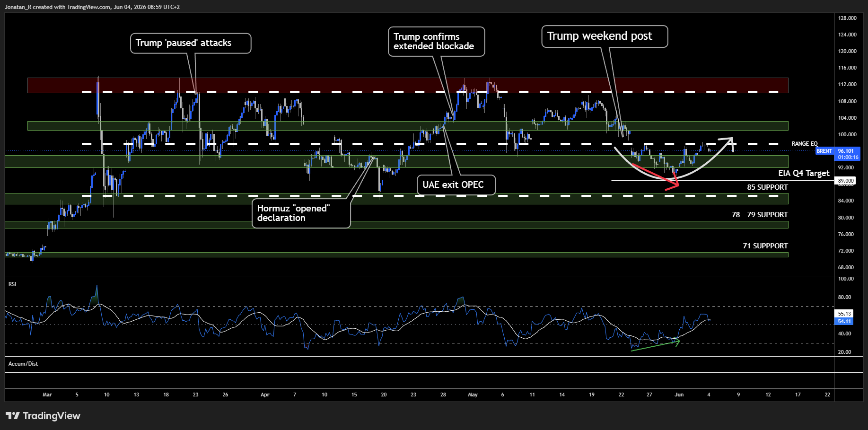
Task: Select the "Trump confirms extended blockade" callout
Action: pyautogui.click(x=437, y=42)
